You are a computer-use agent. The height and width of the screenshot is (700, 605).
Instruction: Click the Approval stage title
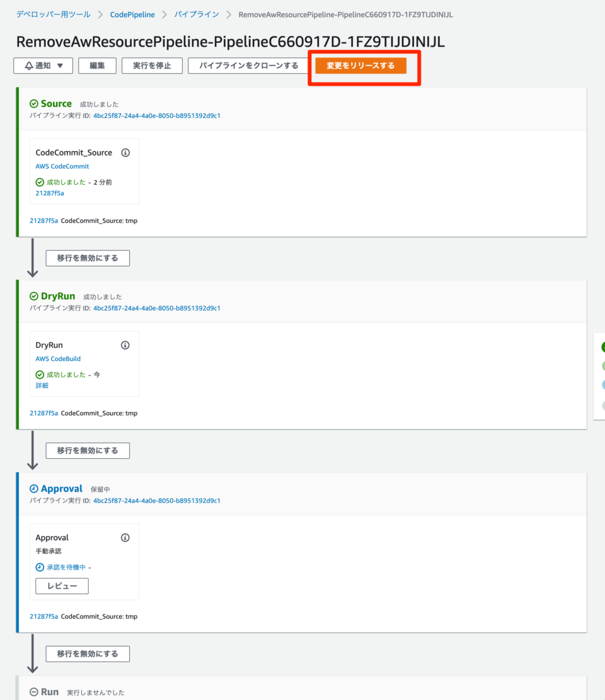pos(62,488)
